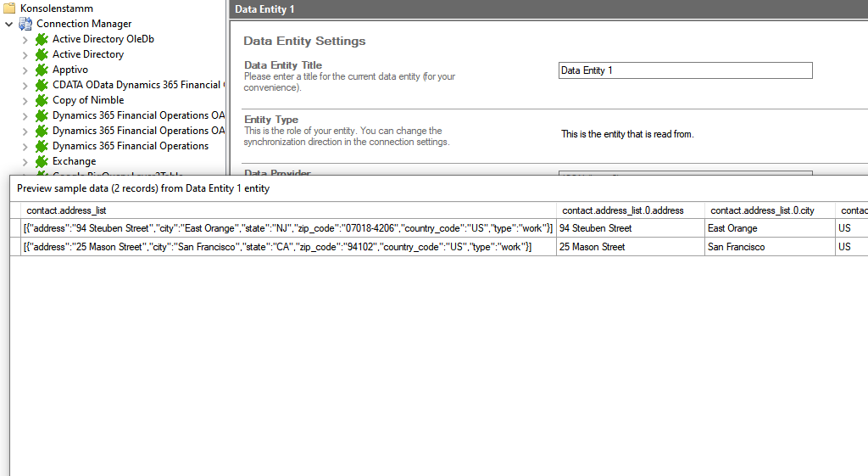Image resolution: width=868 pixels, height=476 pixels.
Task: Click the contact.address_list column header
Action: coord(288,210)
